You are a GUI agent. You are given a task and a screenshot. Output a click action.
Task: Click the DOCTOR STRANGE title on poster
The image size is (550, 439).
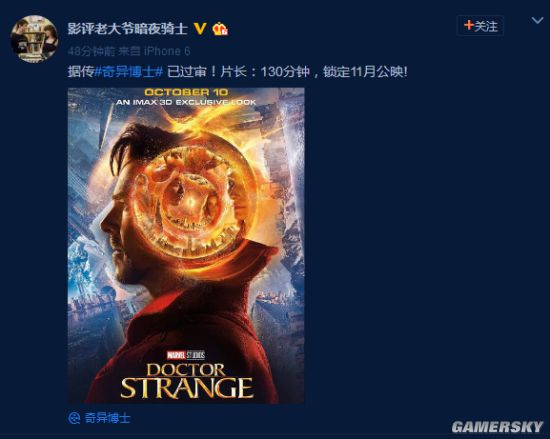pos(186,381)
